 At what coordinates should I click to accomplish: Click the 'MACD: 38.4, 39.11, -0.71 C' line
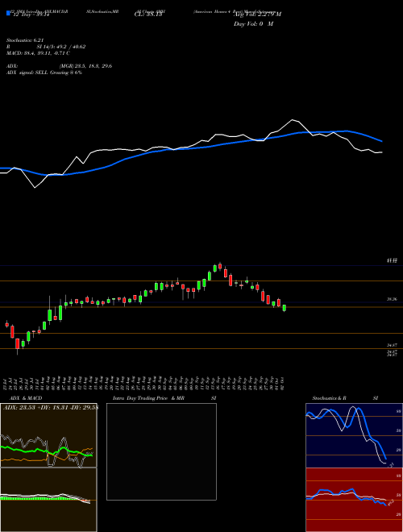point(38,53)
